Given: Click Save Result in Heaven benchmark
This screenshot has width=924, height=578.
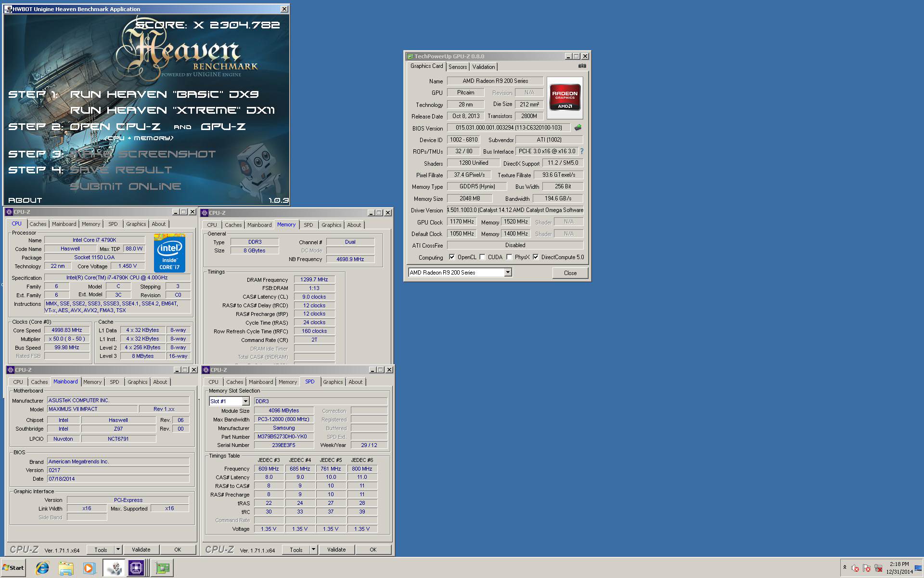Looking at the screenshot, I should coord(121,170).
